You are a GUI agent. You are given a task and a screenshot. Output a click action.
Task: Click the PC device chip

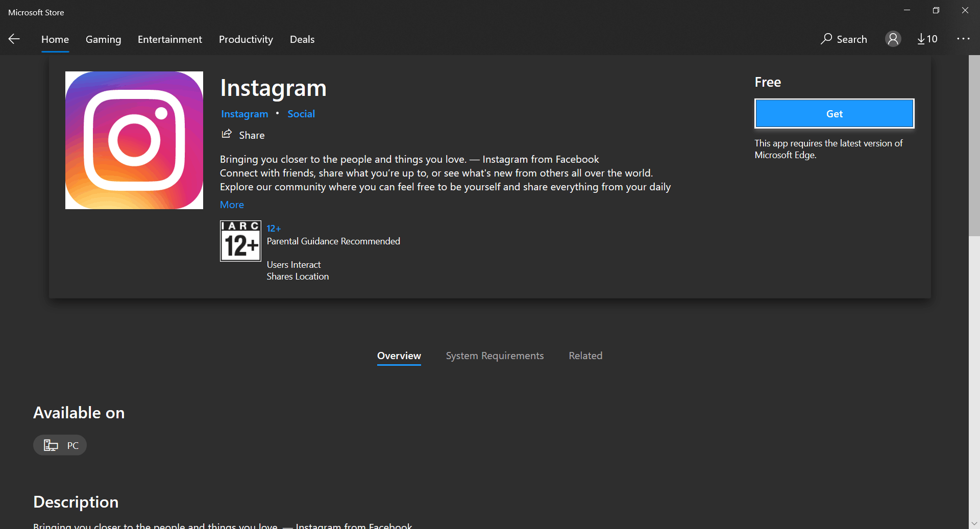coord(60,445)
